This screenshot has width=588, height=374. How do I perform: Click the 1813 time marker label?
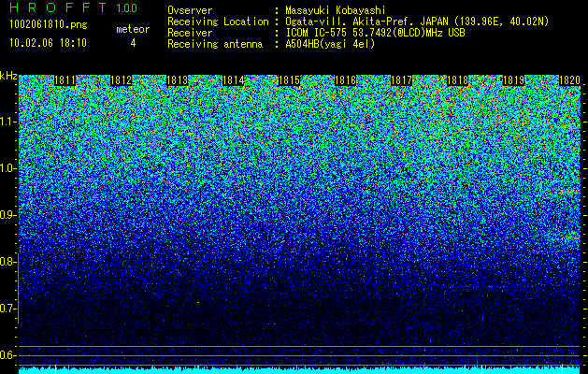click(177, 80)
